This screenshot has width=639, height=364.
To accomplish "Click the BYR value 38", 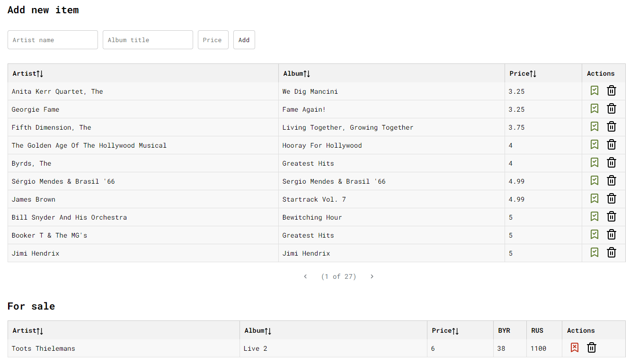I will pos(510,348).
